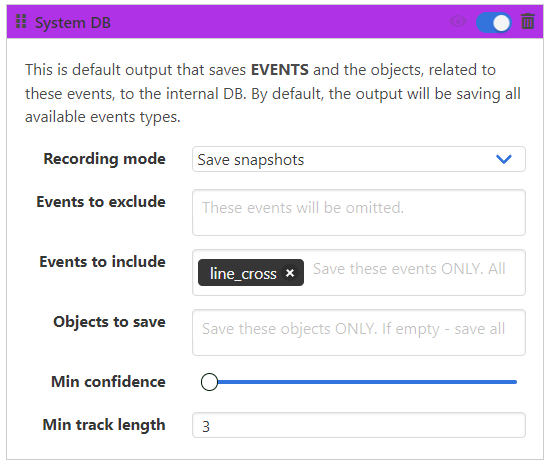Click the Min confidence slider handle
The height and width of the screenshot is (464, 551).
(x=209, y=382)
